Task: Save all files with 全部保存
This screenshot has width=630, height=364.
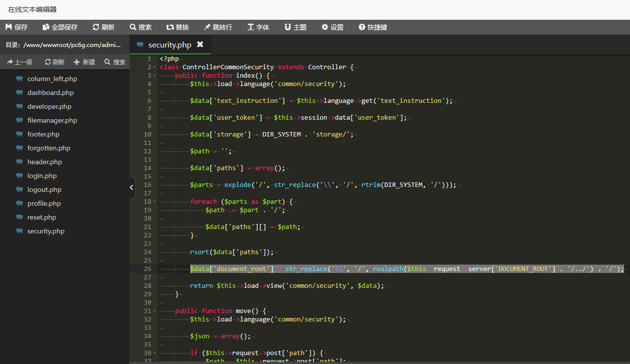Action: tap(60, 27)
